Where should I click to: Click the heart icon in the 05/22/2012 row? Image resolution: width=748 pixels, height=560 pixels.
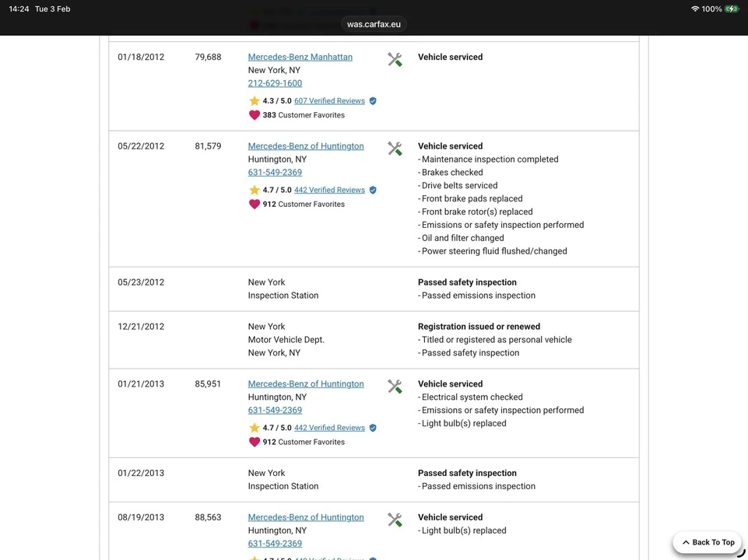click(255, 204)
